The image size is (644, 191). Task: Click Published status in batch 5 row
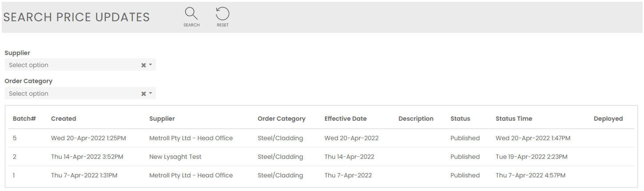pyautogui.click(x=465, y=138)
